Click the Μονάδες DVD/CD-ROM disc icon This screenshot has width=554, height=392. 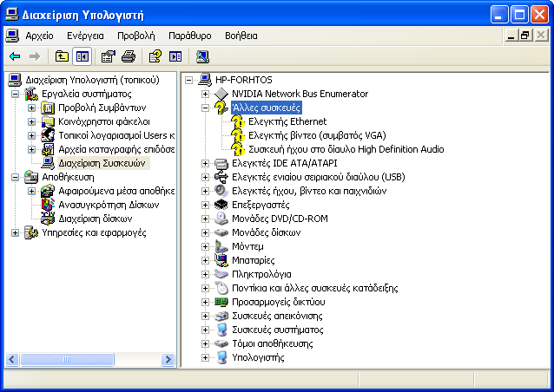coord(221,219)
